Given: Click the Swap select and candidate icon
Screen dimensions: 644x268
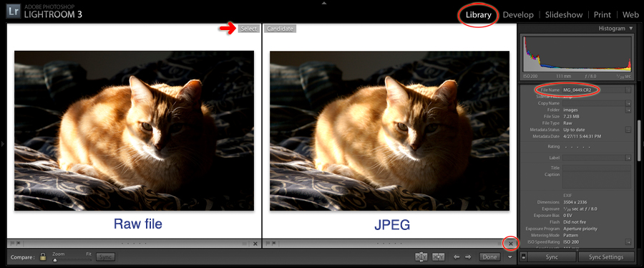Looking at the screenshot, I should coord(421,257).
